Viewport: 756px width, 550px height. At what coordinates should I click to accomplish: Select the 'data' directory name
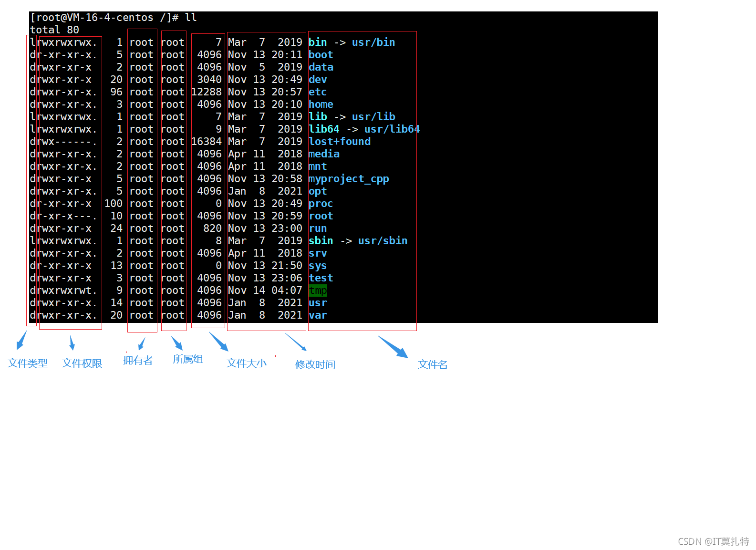click(x=321, y=67)
